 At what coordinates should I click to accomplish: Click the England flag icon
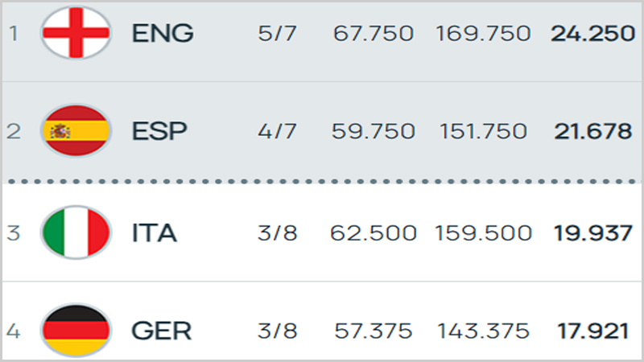76,33
